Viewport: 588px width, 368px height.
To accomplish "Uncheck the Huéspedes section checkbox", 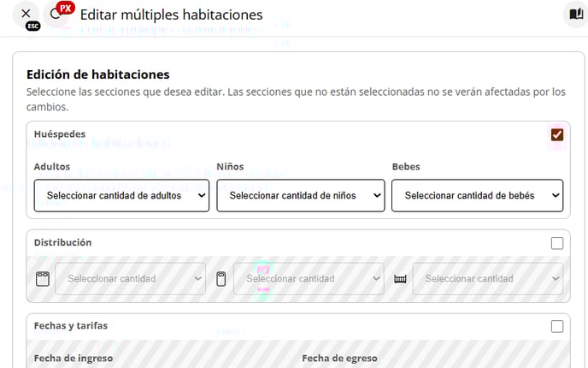I will [x=557, y=134].
